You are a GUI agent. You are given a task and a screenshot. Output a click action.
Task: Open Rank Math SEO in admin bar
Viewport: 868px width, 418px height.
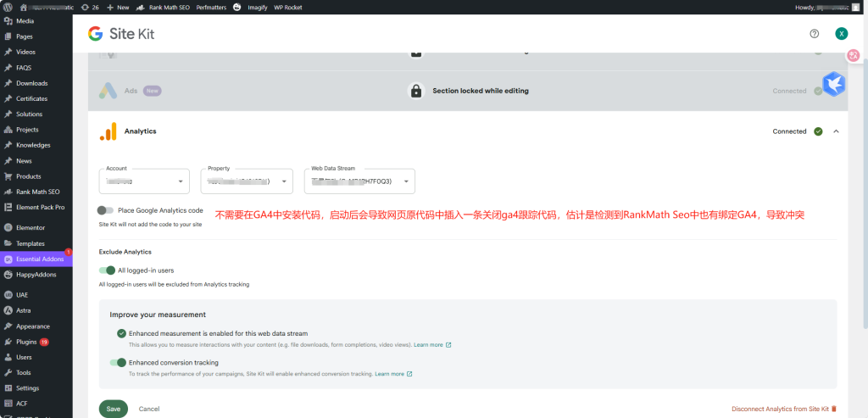[163, 7]
